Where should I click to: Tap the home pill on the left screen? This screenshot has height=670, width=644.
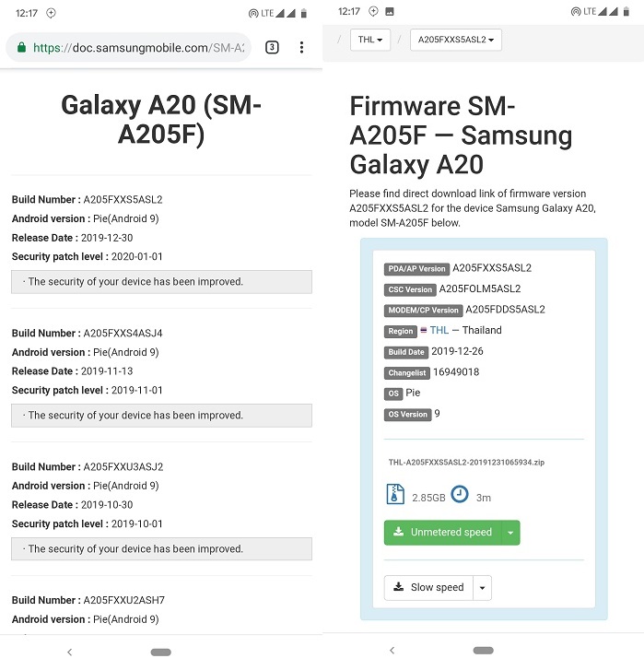(161, 652)
